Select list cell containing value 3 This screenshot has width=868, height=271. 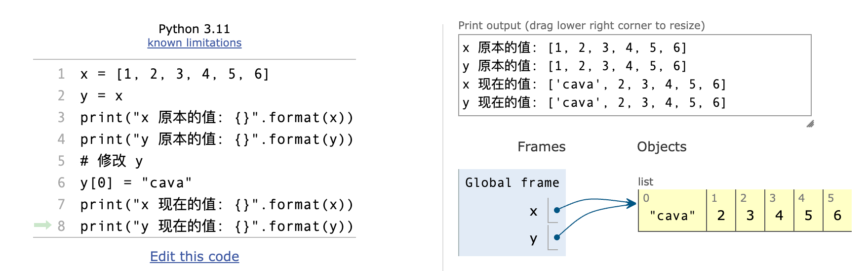(x=750, y=210)
